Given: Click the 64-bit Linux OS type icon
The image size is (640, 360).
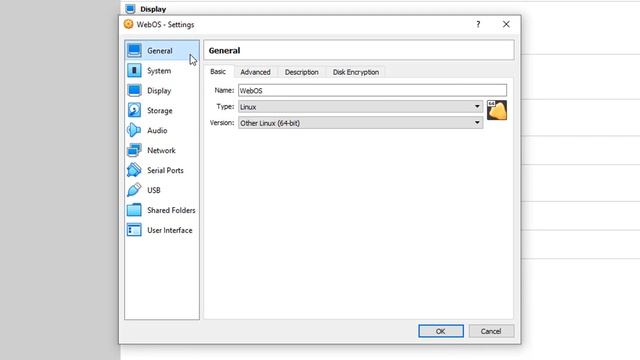Looking at the screenshot, I should [x=497, y=110].
